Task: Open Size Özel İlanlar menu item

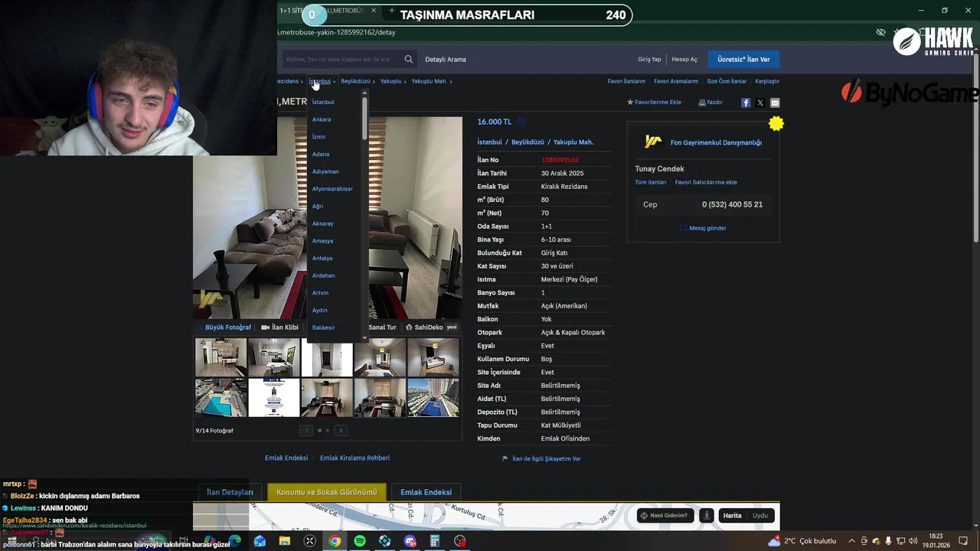Action: [727, 81]
